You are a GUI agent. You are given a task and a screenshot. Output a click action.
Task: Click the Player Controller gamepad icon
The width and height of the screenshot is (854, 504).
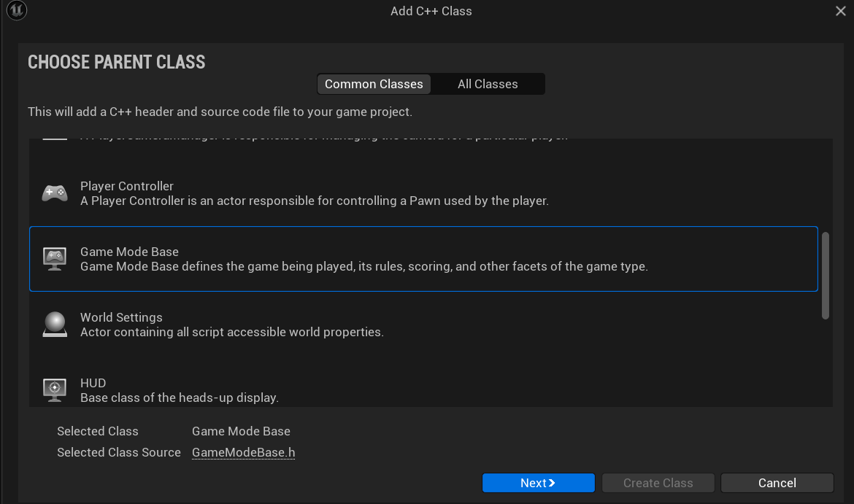click(55, 193)
